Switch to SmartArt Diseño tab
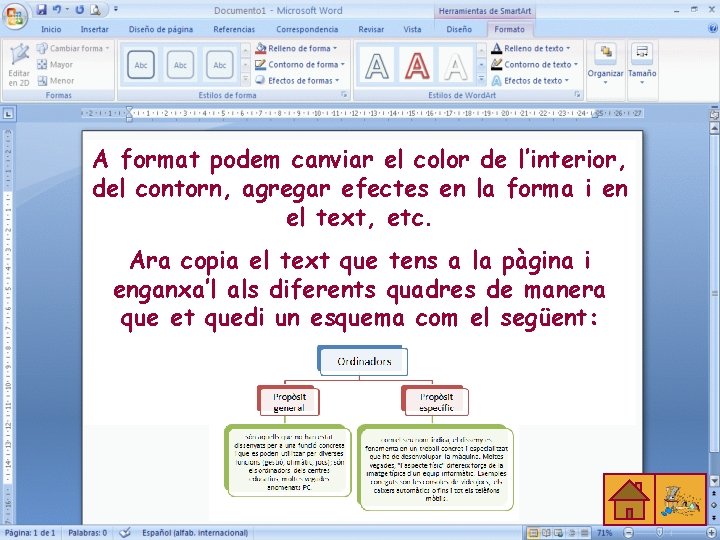 click(x=459, y=29)
